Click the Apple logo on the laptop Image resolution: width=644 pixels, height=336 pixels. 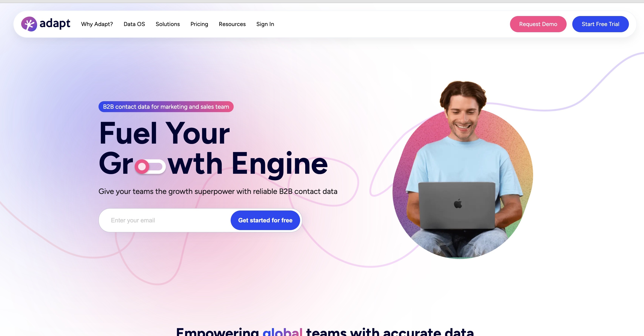coord(458,204)
